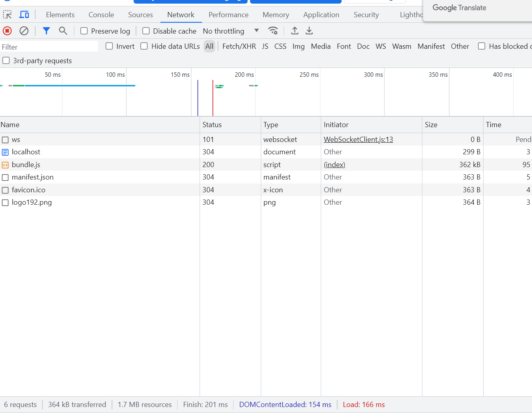Screen dimensions: 532x413
Task: Sort requests by Time column header
Action: click(508, 125)
